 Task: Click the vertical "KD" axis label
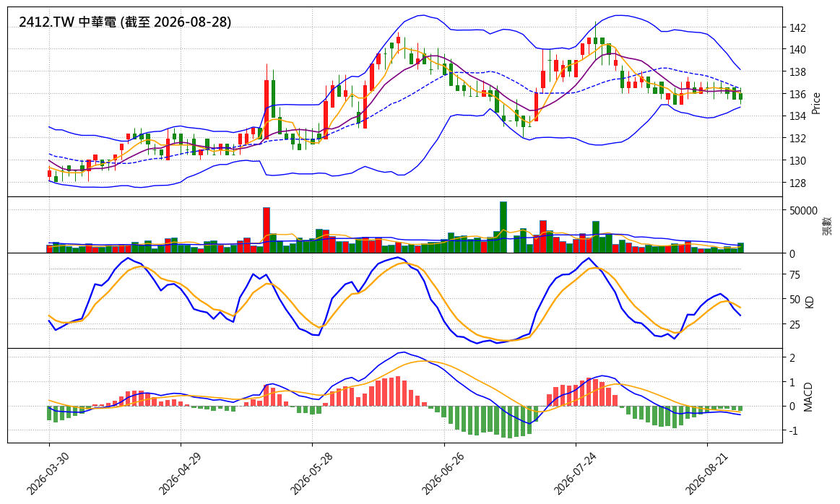[810, 302]
